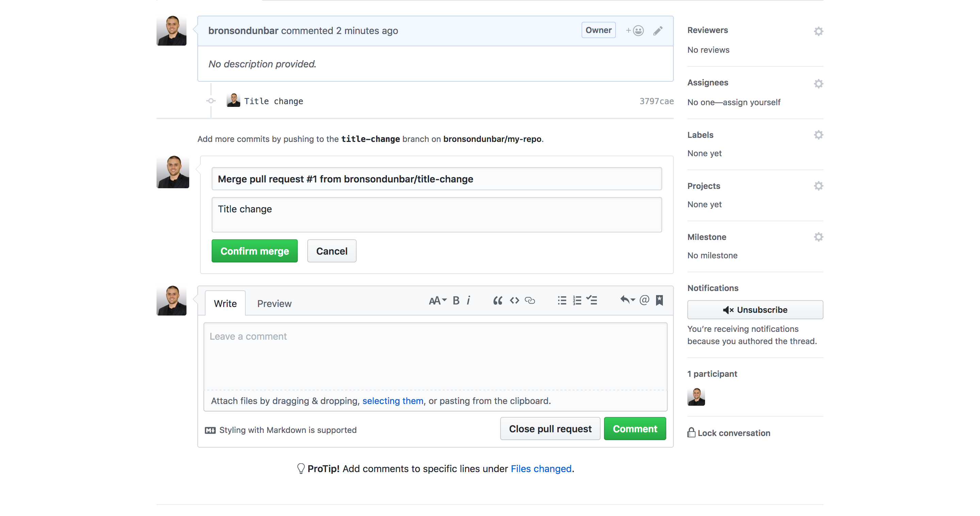Viewport: 980px width, 516px height.
Task: Open the header text size dropdown
Action: click(x=438, y=301)
